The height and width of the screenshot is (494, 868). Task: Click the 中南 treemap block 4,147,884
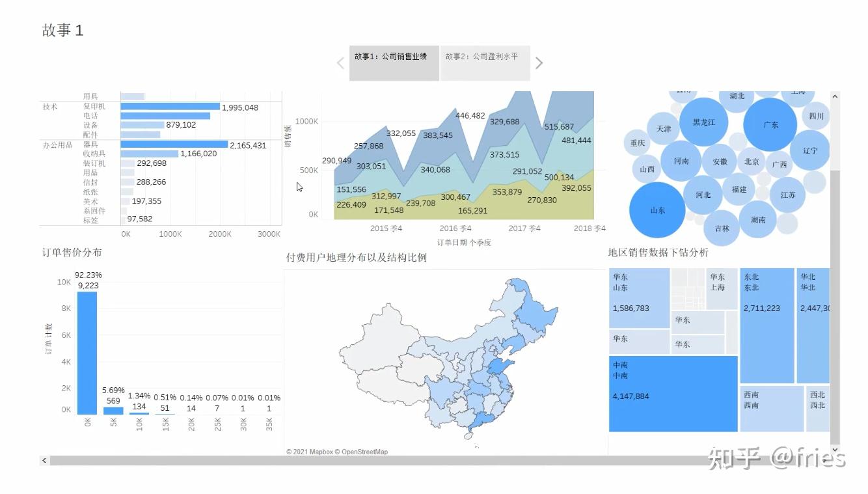point(673,393)
